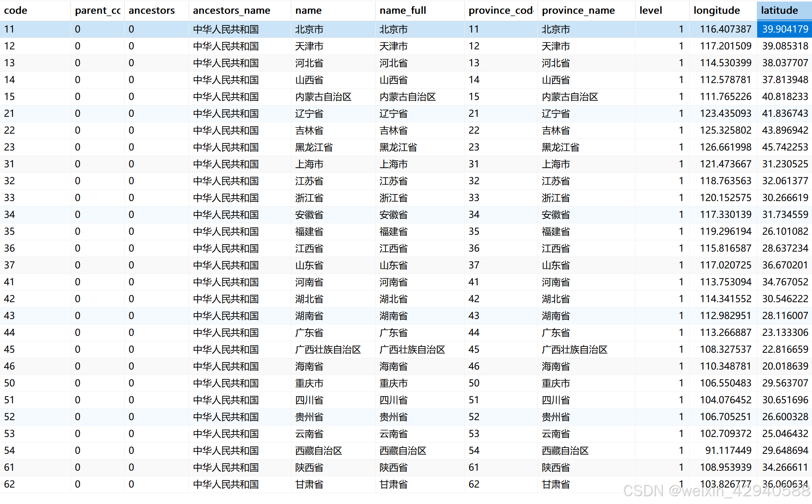Select the 广西壮族自治区 name_full cell
The width and height of the screenshot is (812, 504).
click(412, 350)
